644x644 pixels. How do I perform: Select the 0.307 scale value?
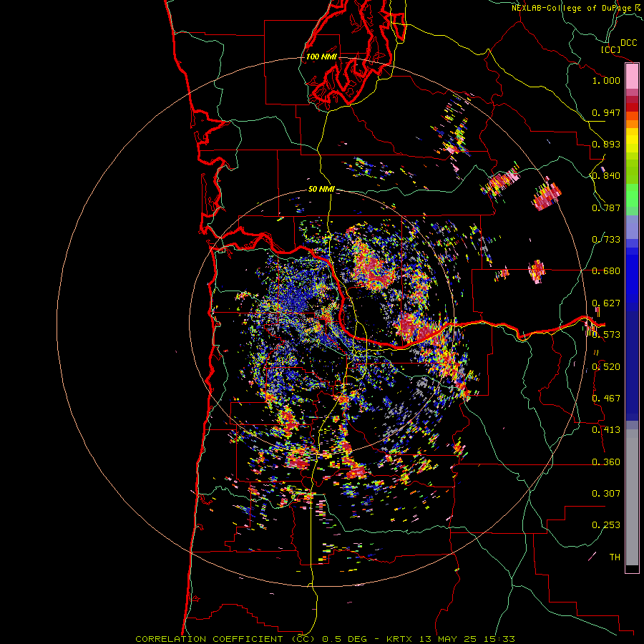606,494
